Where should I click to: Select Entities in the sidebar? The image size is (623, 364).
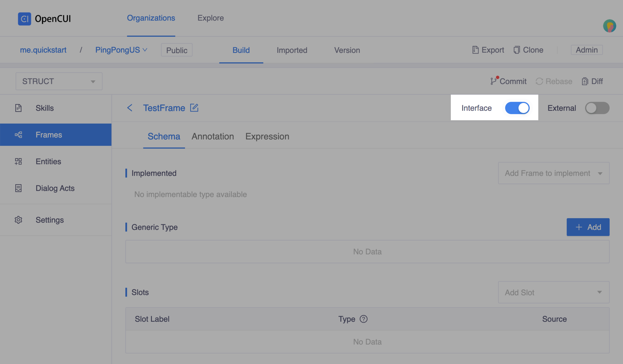click(x=48, y=161)
